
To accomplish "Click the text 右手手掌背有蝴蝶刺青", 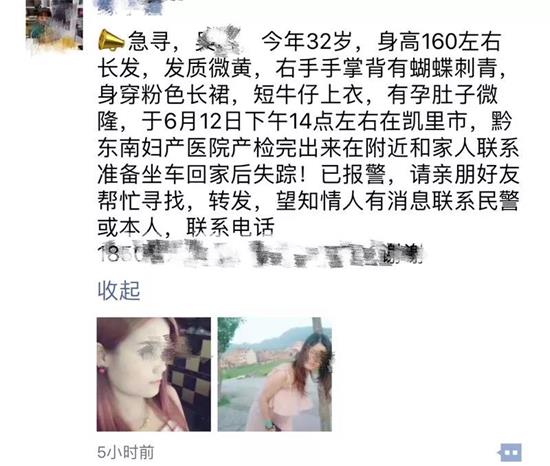I will point(386,68).
